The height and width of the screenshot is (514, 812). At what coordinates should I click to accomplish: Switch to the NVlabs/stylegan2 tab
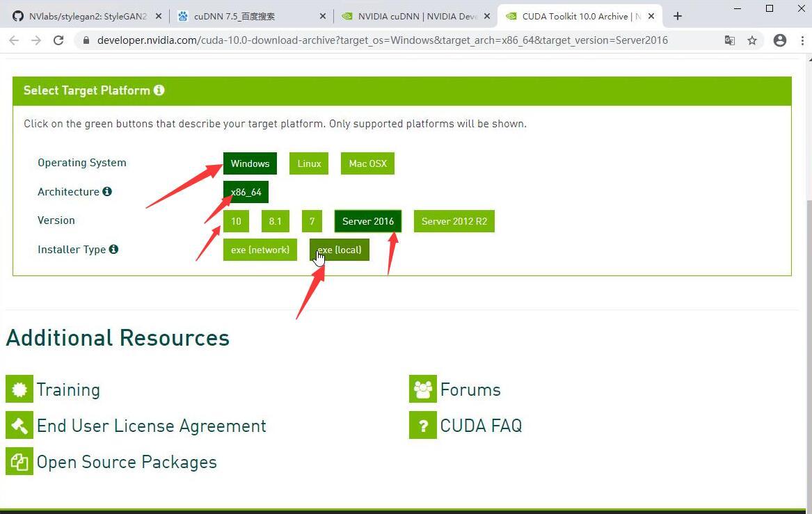pyautogui.click(x=87, y=16)
